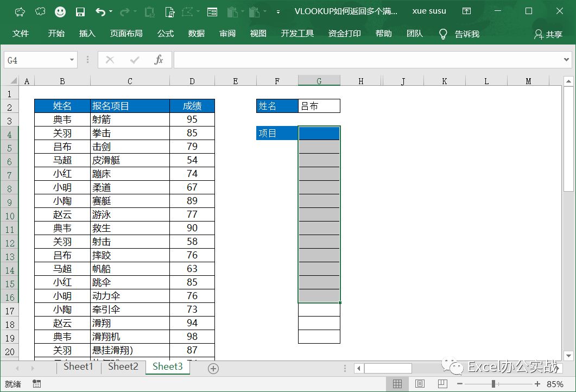The image size is (576, 392).
Task: Click the smiley face feedback icon
Action: coord(60,12)
